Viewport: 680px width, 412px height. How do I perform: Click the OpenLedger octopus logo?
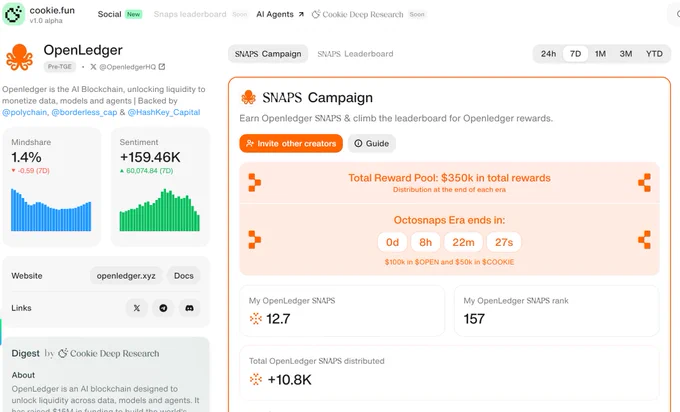click(x=19, y=57)
